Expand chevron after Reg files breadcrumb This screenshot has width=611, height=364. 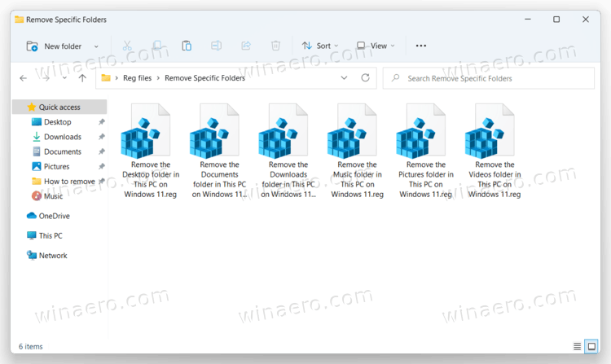tap(158, 78)
